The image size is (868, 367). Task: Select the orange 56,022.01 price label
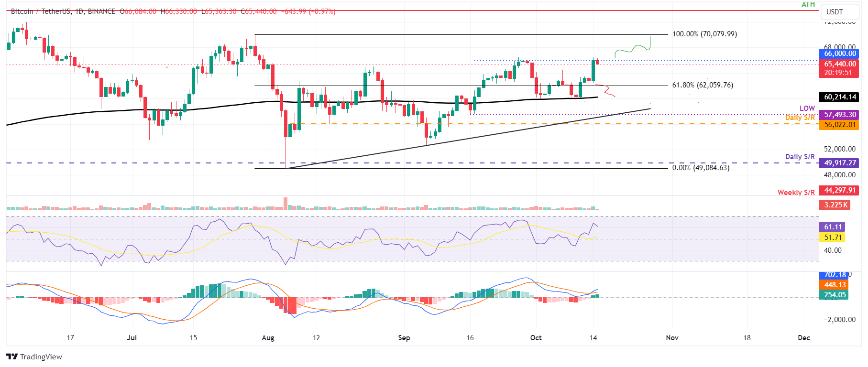839,125
